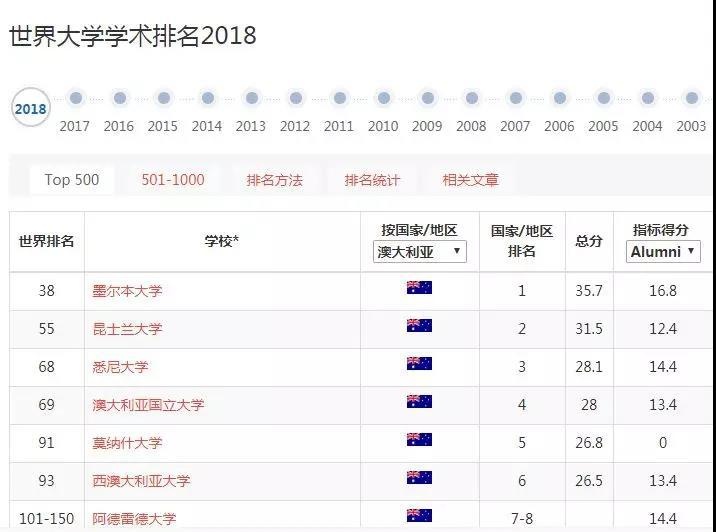Click world rank cell 93
The width and height of the screenshot is (716, 532).
coord(47,480)
